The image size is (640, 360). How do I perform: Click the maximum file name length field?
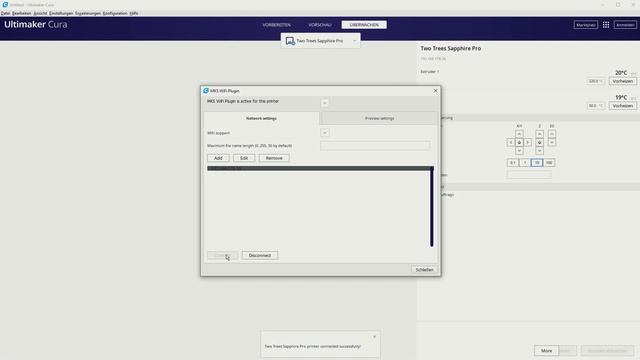[375, 146]
